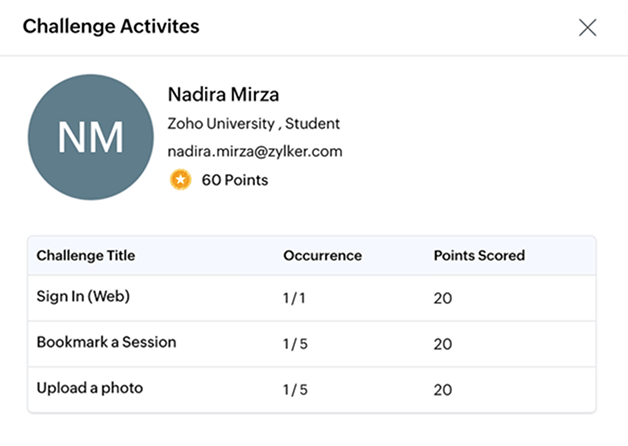Select the Upload a photo row
This screenshot has width=628, height=446.
[312, 390]
